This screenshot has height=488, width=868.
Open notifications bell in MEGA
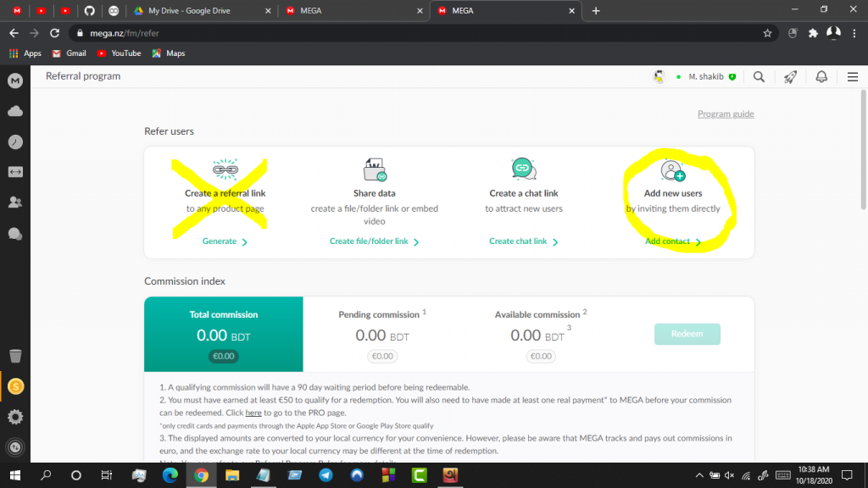pyautogui.click(x=821, y=77)
